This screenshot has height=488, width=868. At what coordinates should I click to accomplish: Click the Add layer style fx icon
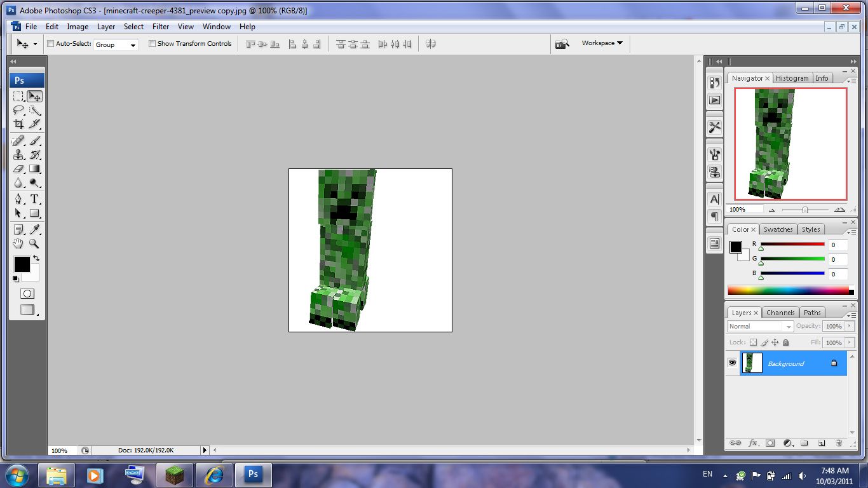click(753, 443)
